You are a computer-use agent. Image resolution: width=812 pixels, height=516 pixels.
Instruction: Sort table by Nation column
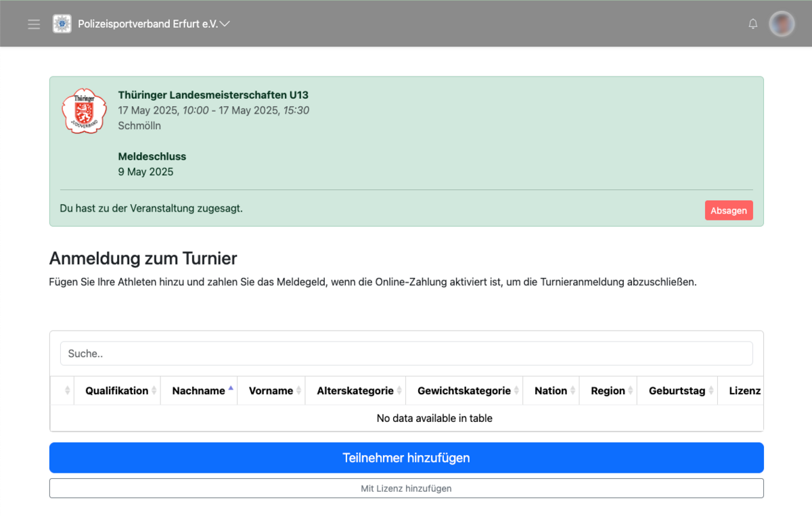tap(551, 391)
